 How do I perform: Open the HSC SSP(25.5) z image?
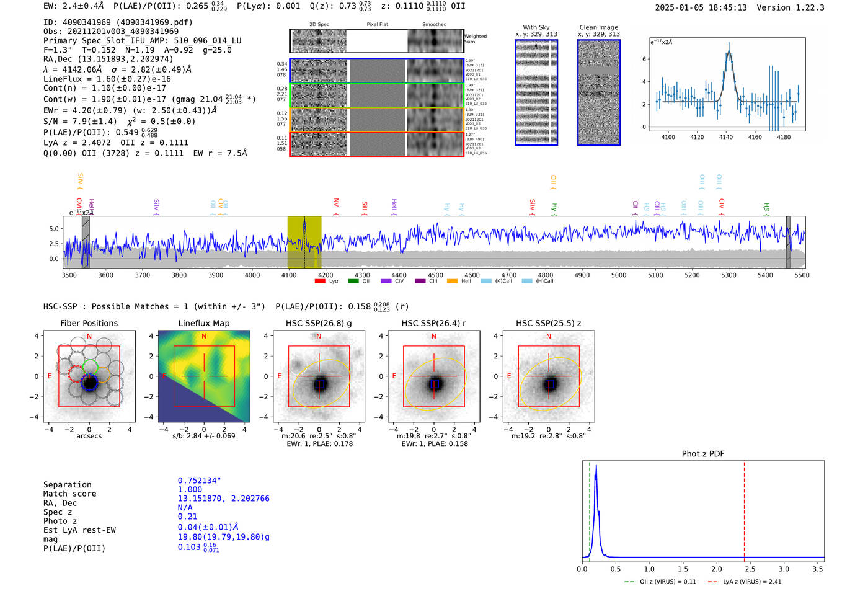point(549,376)
